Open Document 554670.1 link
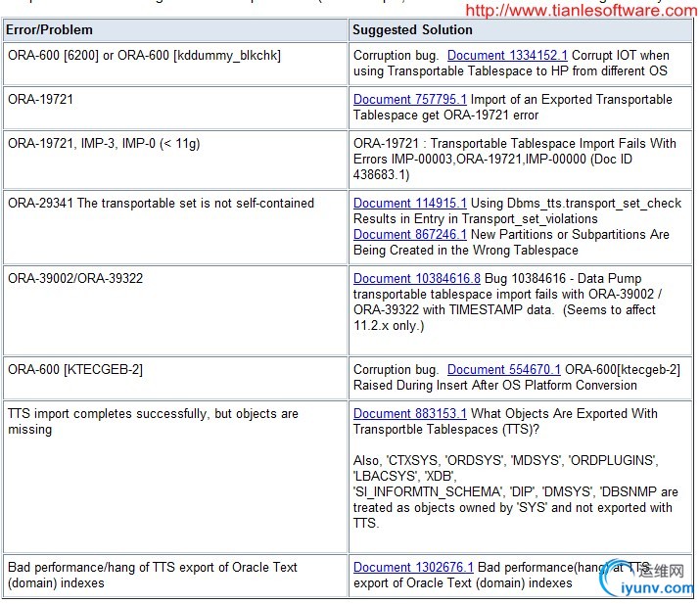 point(503,370)
